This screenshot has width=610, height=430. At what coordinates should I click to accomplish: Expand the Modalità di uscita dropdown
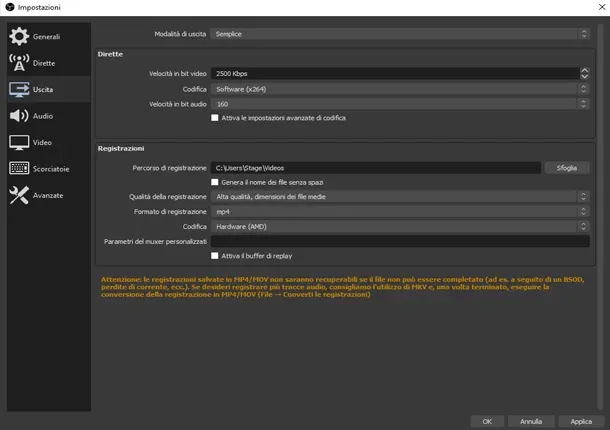point(399,34)
